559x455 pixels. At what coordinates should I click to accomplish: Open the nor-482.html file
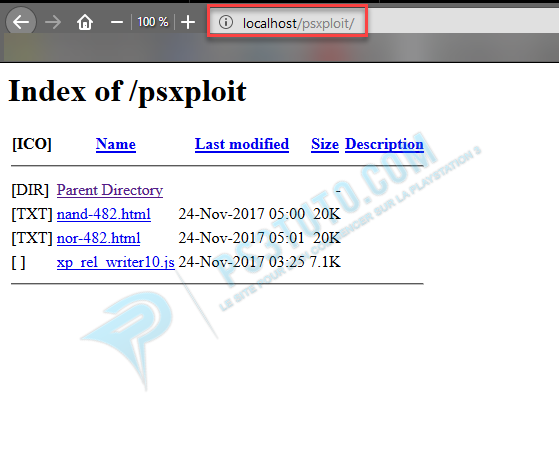[x=98, y=238]
